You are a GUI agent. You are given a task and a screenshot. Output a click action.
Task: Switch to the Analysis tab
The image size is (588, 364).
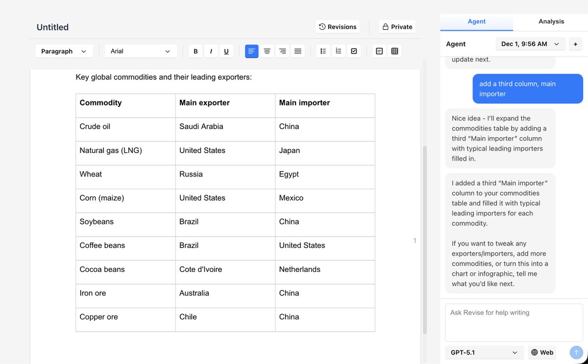[551, 22]
